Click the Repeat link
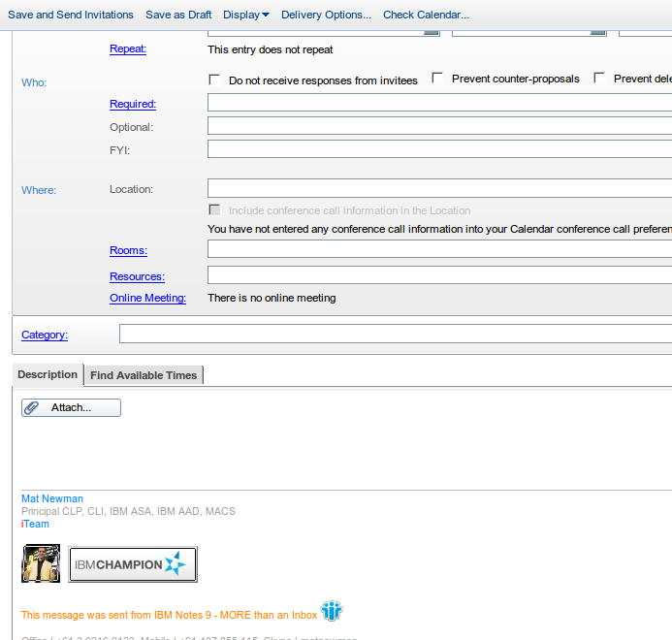 [128, 48]
